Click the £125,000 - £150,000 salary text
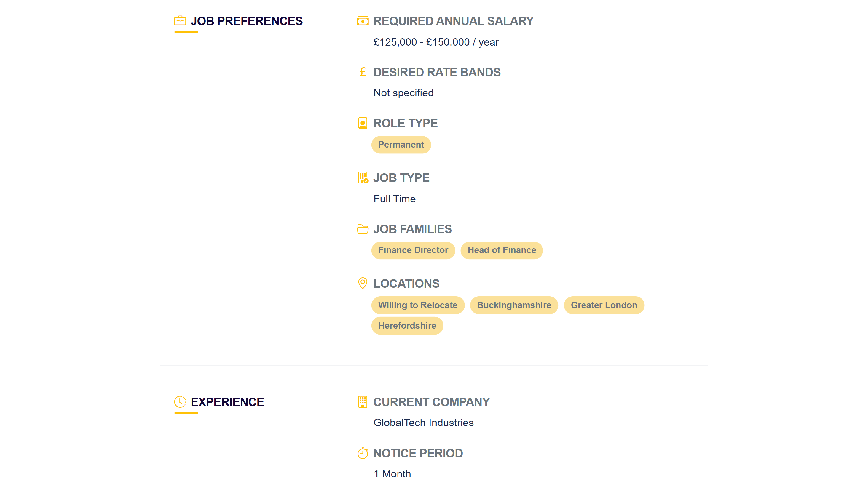Screen dimensions: 868x480 point(436,42)
